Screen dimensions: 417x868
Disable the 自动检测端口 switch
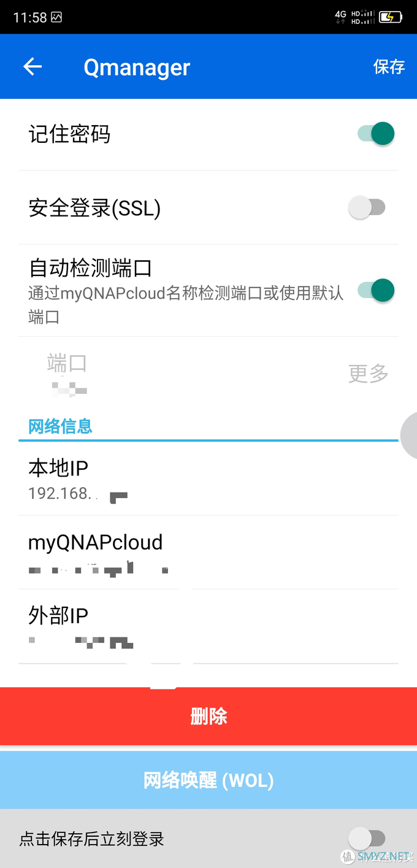(375, 290)
